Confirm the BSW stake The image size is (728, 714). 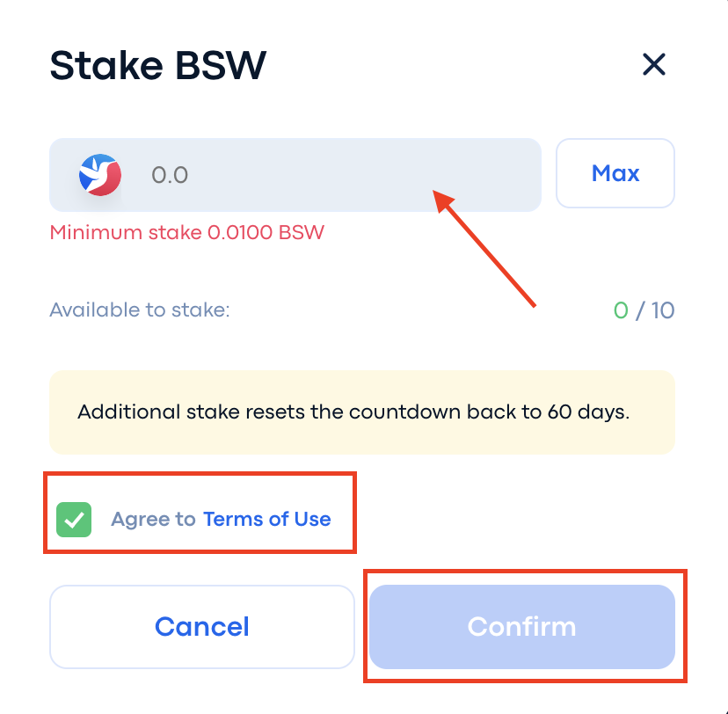[x=522, y=627]
